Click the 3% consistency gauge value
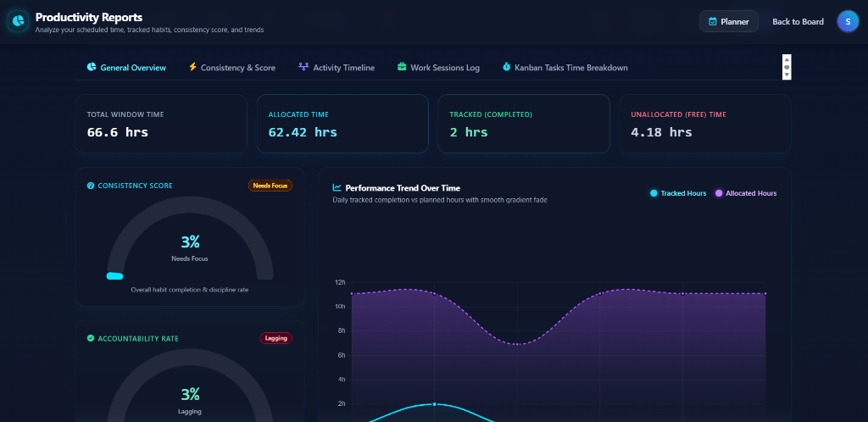 (x=190, y=242)
